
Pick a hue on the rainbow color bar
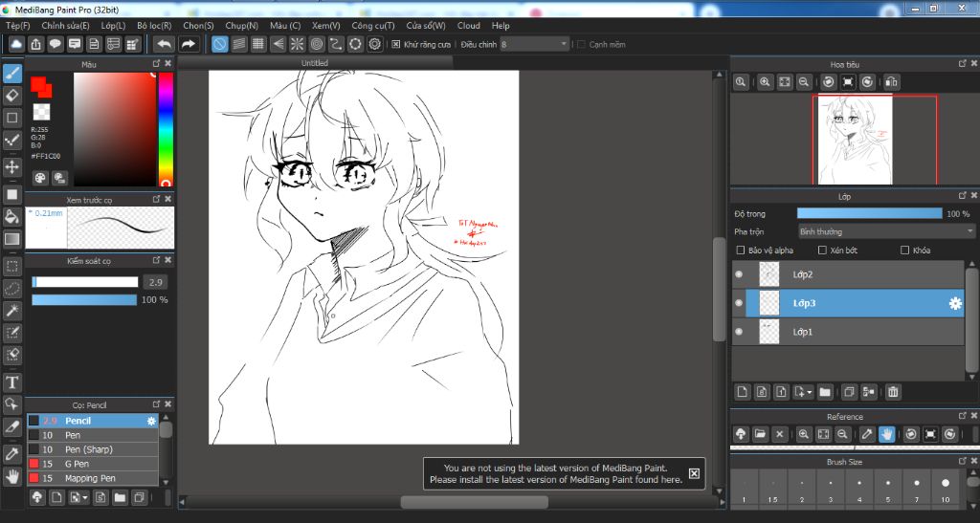166,129
